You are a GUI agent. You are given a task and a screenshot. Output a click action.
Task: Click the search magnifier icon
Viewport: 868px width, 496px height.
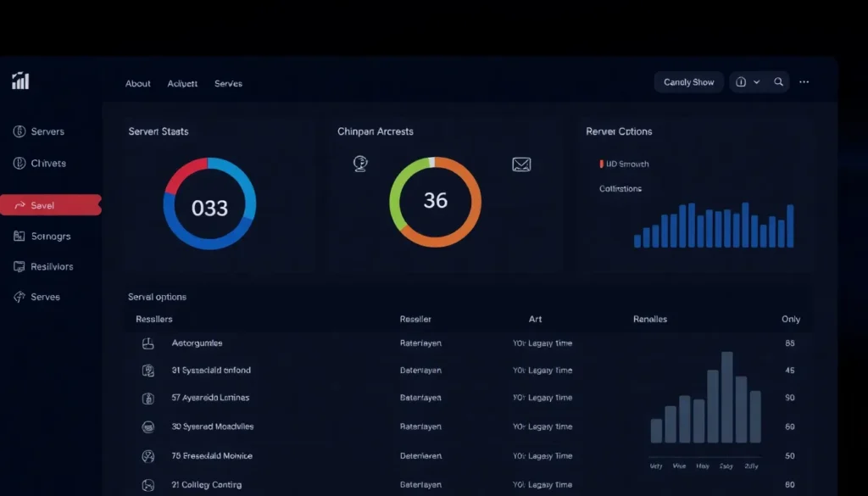click(x=778, y=82)
